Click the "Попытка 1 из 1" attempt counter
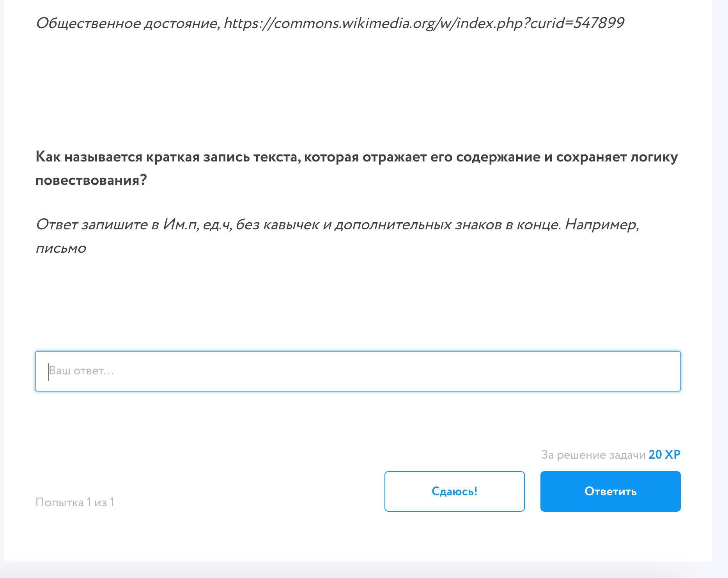The height and width of the screenshot is (578, 728). coord(75,502)
